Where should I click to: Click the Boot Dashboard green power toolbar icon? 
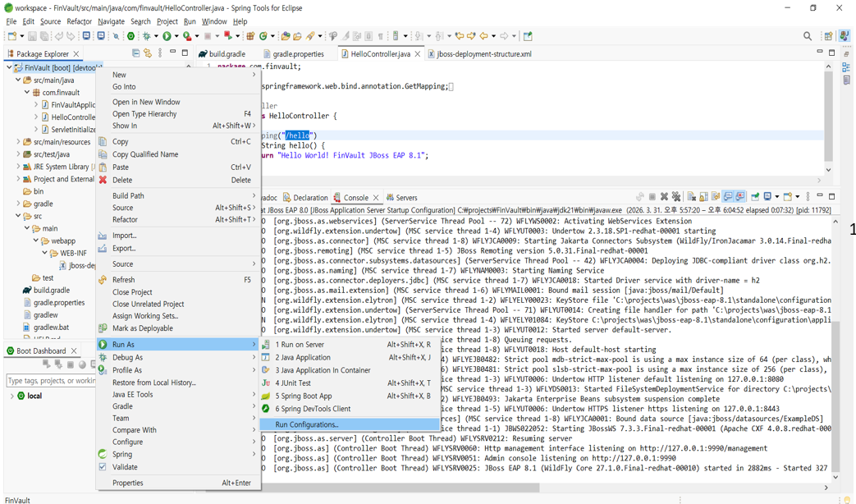131,36
